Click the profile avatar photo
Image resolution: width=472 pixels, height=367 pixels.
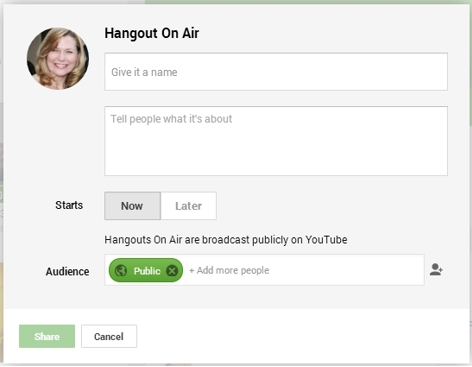tap(58, 59)
